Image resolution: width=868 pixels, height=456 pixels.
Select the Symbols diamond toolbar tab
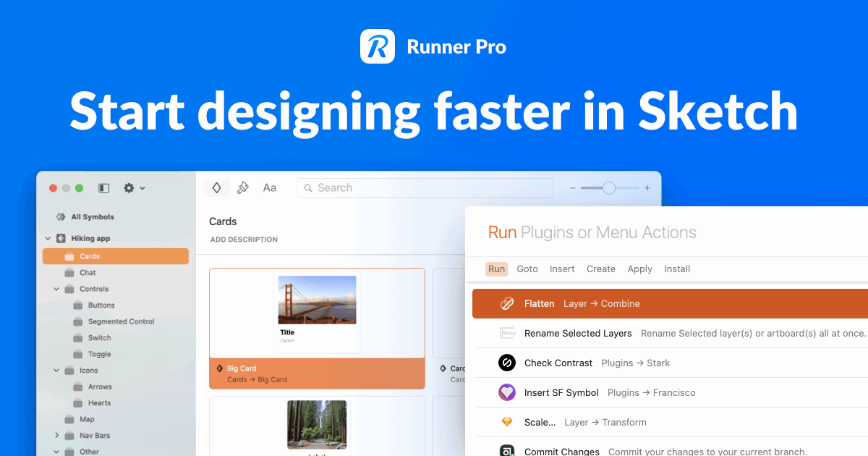tap(216, 187)
